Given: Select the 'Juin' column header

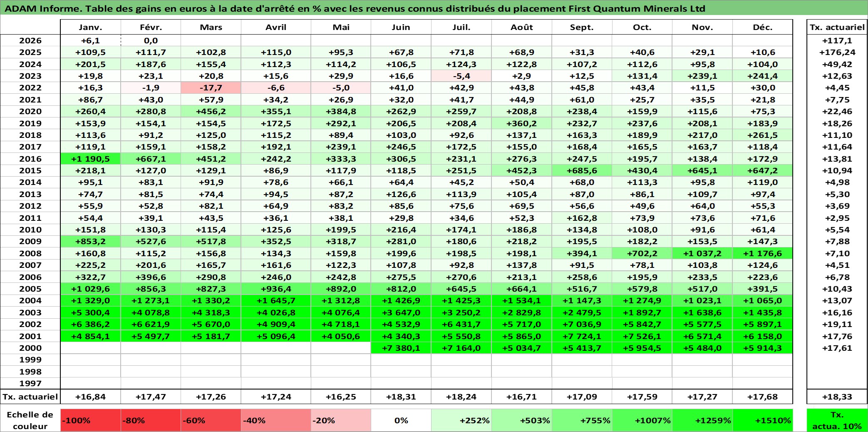Looking at the screenshot, I should 401,27.
